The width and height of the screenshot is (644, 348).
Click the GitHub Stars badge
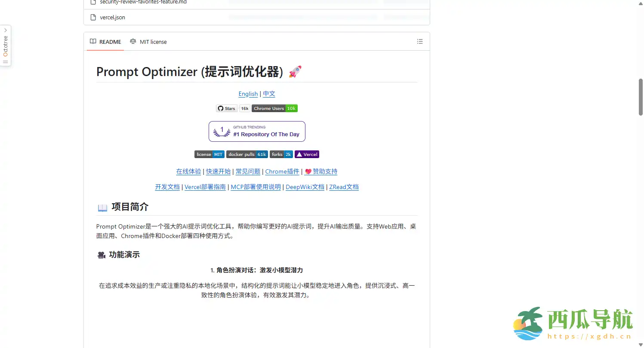click(x=227, y=109)
